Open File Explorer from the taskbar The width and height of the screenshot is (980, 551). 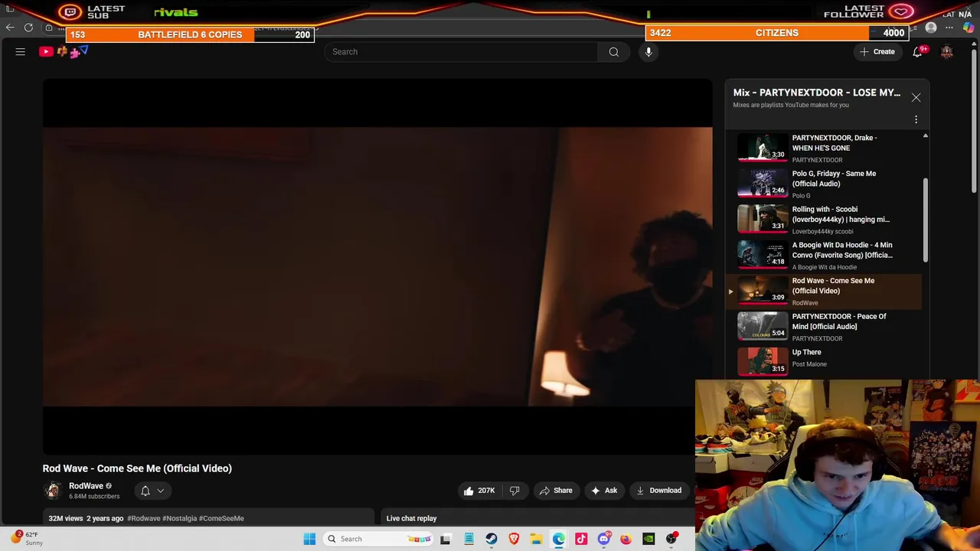pyautogui.click(x=536, y=539)
